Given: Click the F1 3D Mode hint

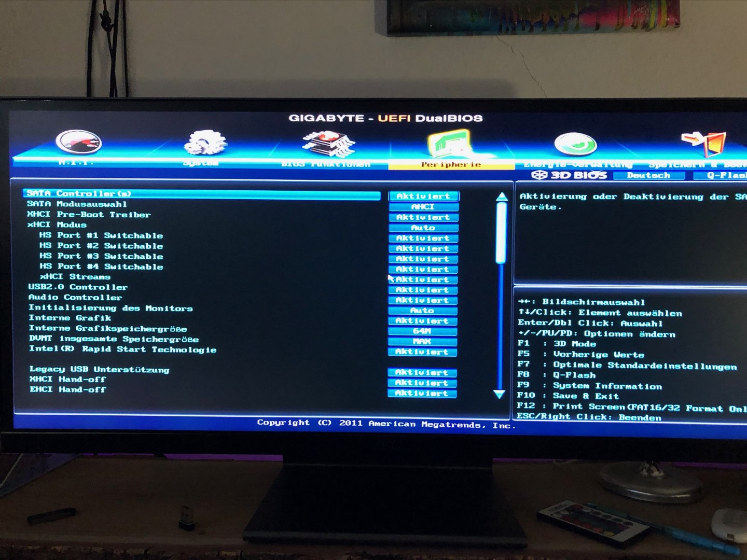Looking at the screenshot, I should (x=557, y=344).
